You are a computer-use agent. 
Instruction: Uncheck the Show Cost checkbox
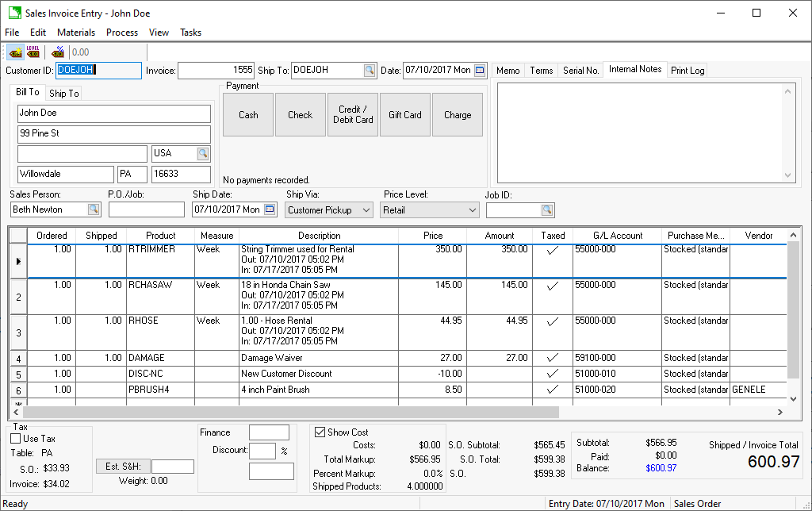[x=320, y=432]
